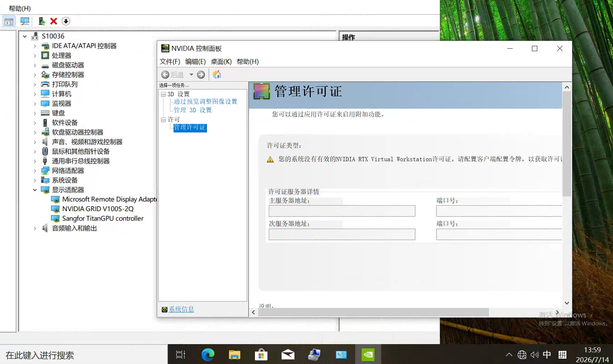The height and width of the screenshot is (364, 613).
Task: Click the scan for hardware changes monitor icon
Action: (x=25, y=21)
